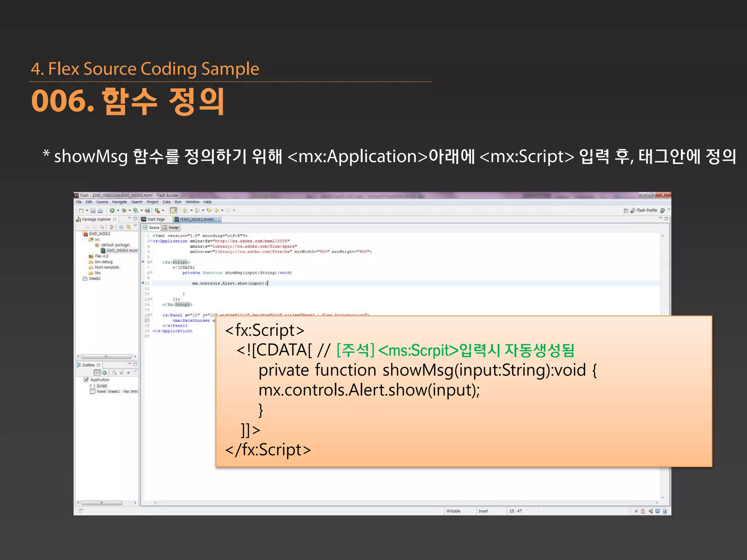Open the dropdown arrow next to Profile
This screenshot has width=747, height=560.
(142, 210)
